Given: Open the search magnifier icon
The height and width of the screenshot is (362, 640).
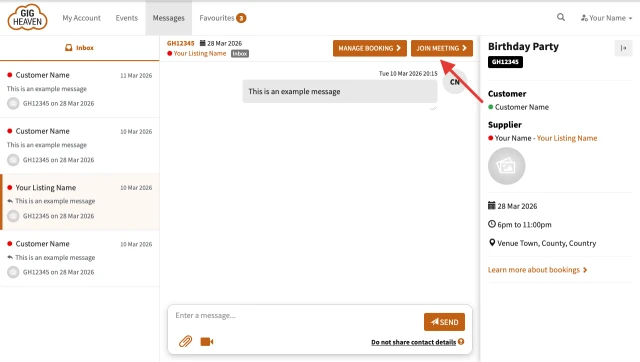Looking at the screenshot, I should [x=561, y=17].
